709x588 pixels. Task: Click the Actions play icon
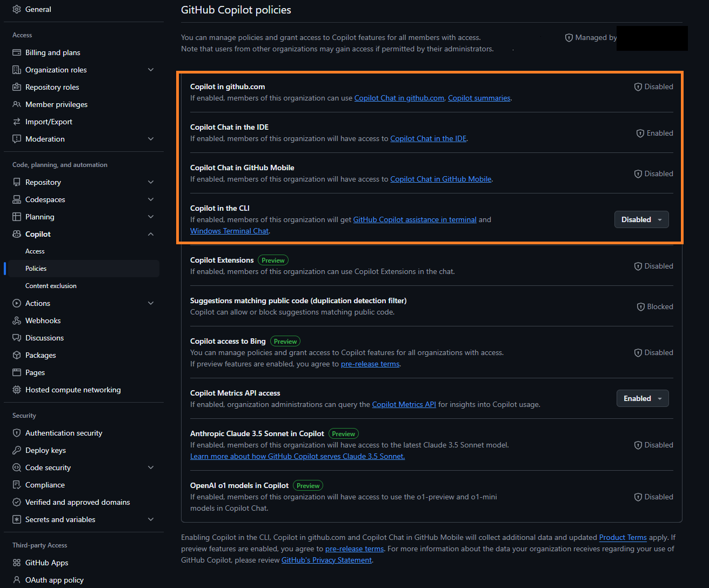coord(17,303)
